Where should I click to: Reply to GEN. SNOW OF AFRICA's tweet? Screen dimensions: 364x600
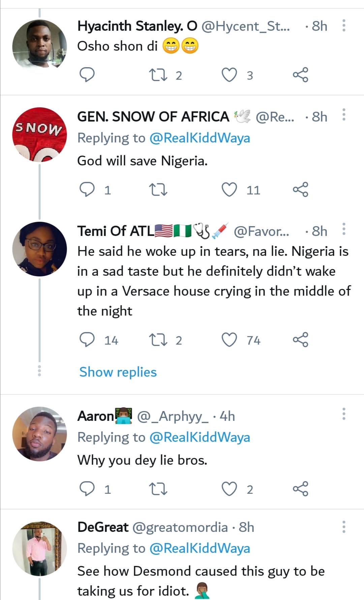(x=87, y=190)
